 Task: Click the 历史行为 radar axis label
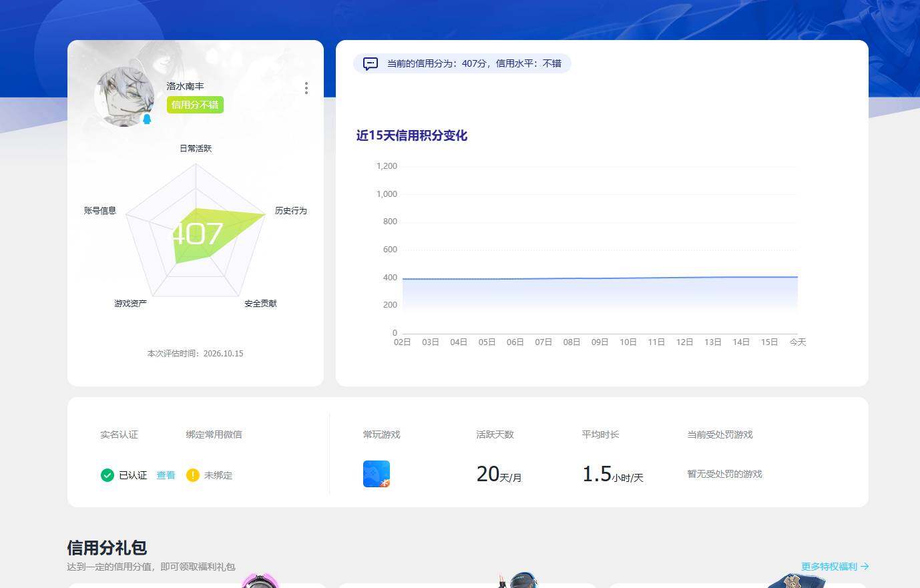[291, 210]
